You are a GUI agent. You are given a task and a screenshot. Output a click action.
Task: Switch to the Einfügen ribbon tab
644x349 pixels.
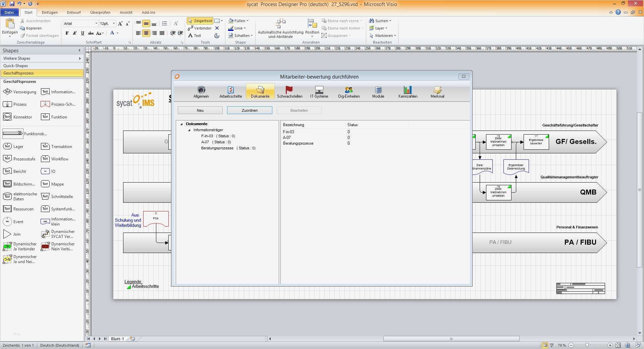point(50,12)
